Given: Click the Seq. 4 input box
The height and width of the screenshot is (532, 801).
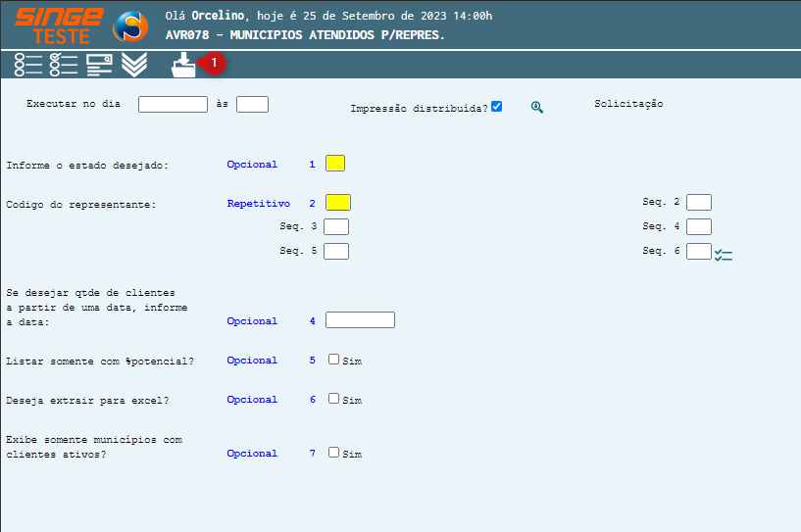Looking at the screenshot, I should click(698, 227).
